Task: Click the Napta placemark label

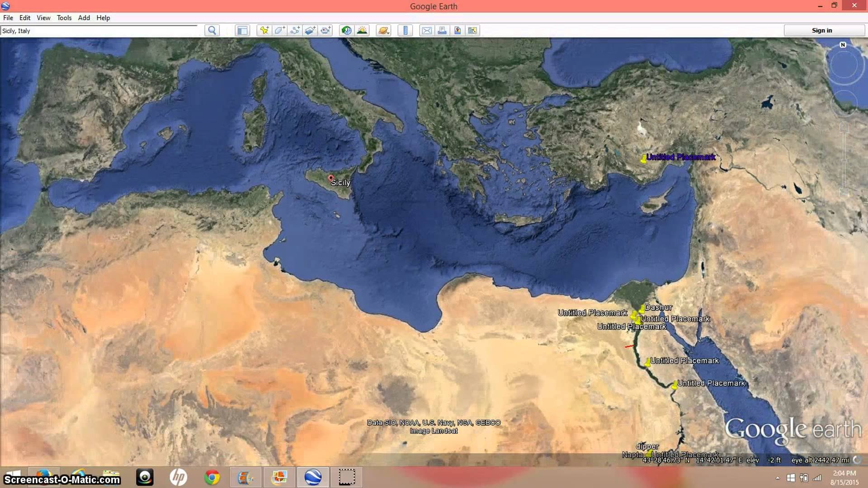Action: click(x=632, y=455)
